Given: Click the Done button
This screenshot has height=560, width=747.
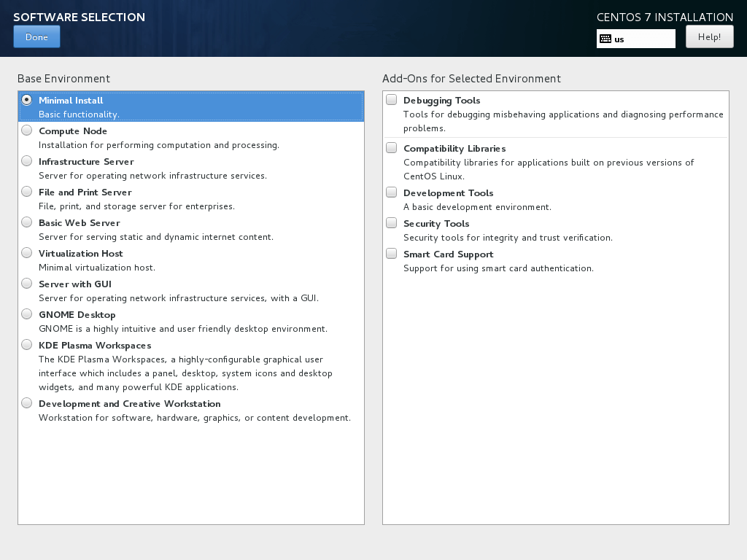Looking at the screenshot, I should [x=36, y=36].
